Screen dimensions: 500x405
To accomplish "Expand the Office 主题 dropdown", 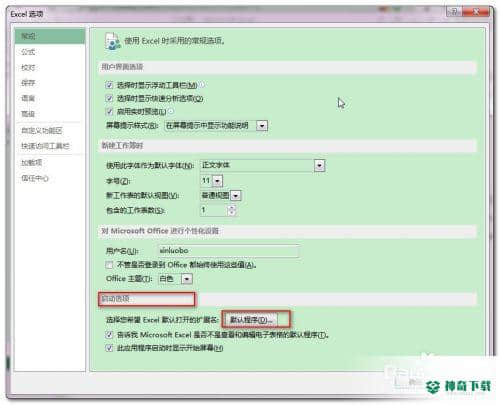I will coord(187,279).
